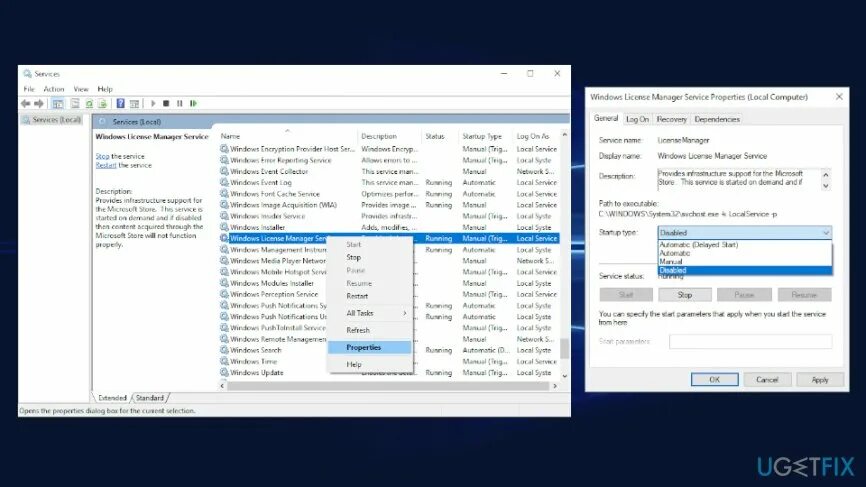The height and width of the screenshot is (487, 866).
Task: Click the Forward arrow in Services toolbar
Action: pos(39,103)
